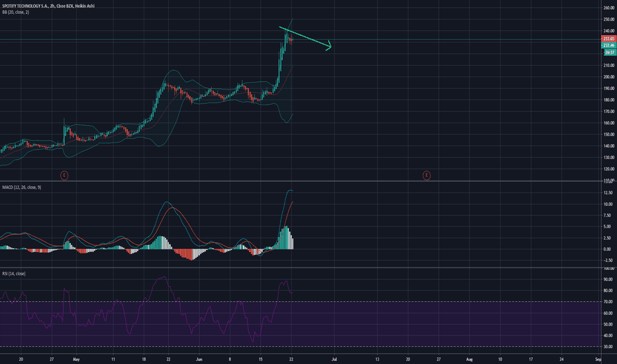
Task: Click the '10' date label on time axis
Action: tap(500, 359)
